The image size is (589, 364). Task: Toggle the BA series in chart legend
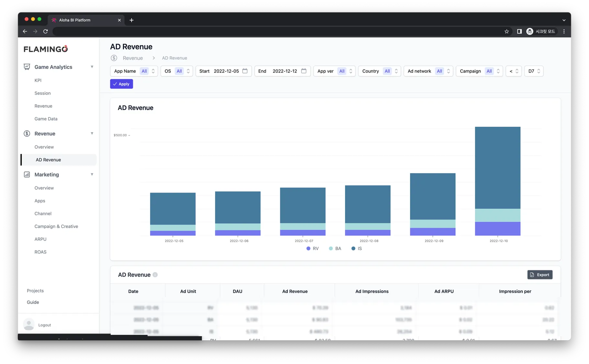[x=335, y=248]
